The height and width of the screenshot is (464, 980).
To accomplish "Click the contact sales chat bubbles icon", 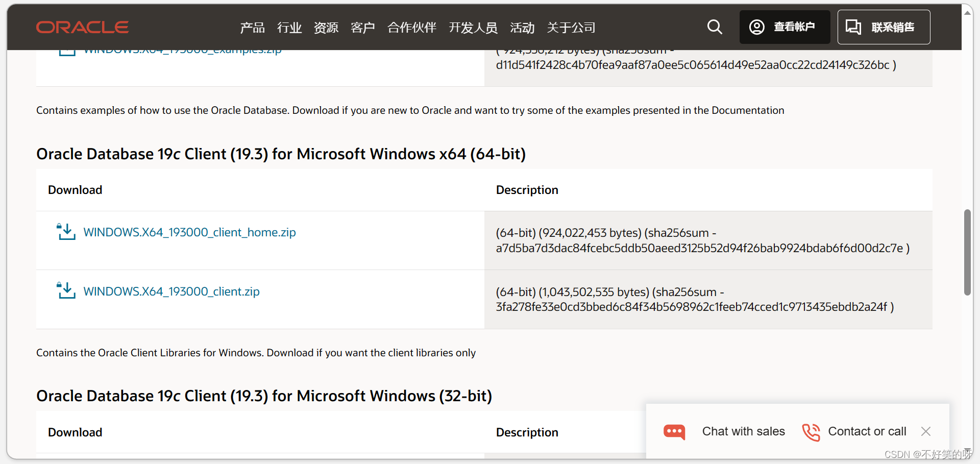I will (x=853, y=27).
